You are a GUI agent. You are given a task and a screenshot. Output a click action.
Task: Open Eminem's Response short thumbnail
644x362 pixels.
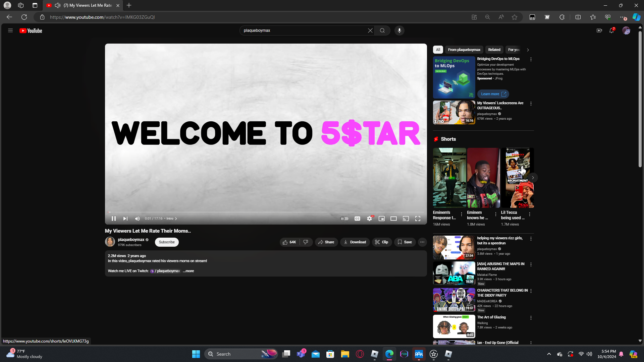[449, 178]
